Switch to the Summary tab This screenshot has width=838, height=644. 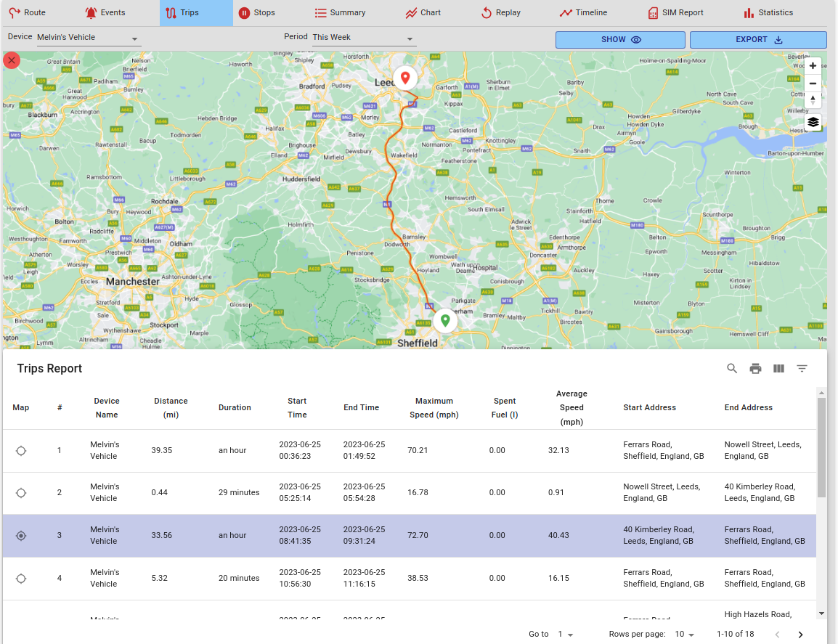[x=340, y=13]
